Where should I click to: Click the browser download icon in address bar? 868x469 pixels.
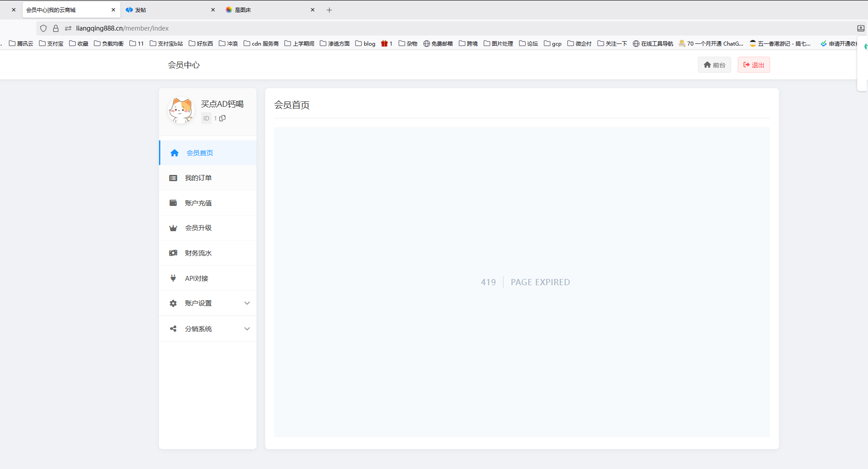(860, 28)
